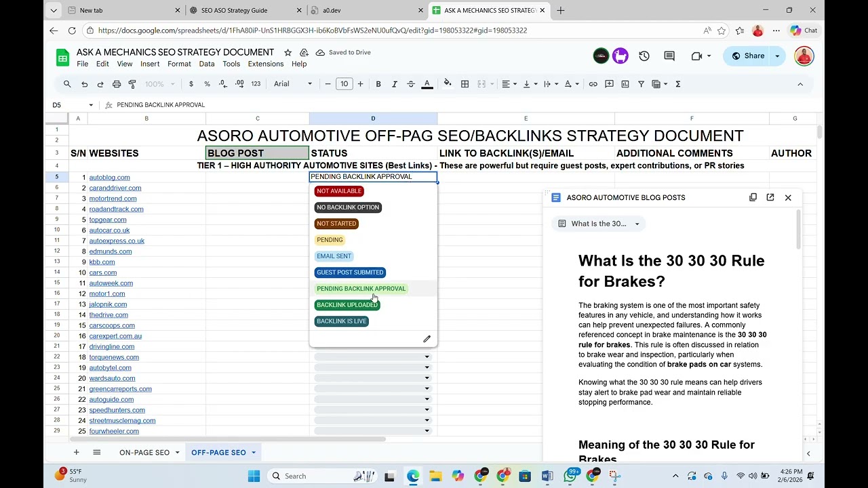Open vertical align dropdown

[530, 84]
